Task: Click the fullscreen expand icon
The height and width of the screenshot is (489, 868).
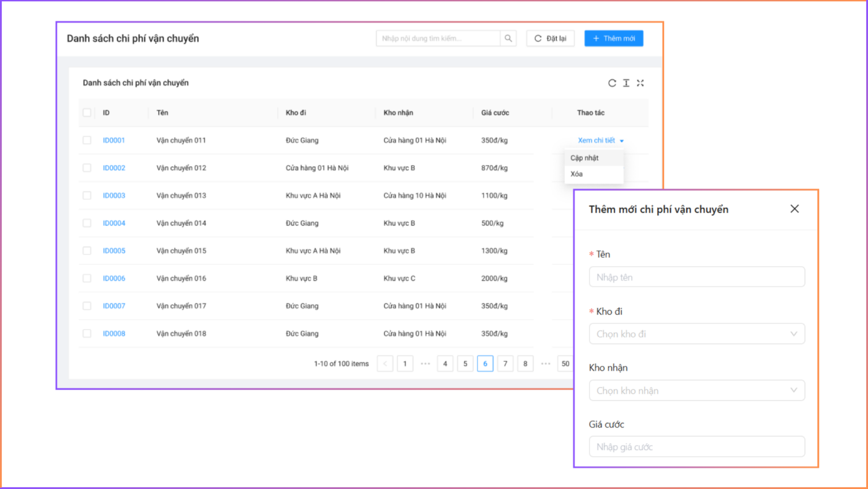Action: click(x=640, y=83)
